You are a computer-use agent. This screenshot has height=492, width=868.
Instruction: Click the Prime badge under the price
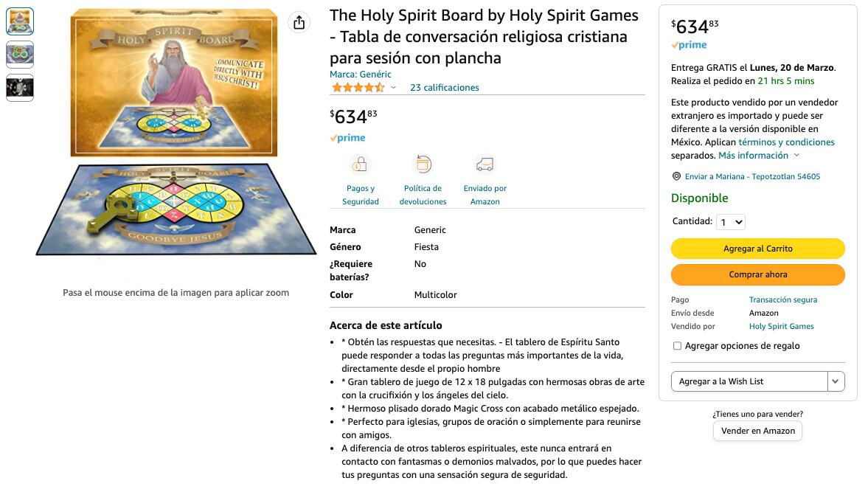[x=347, y=137]
